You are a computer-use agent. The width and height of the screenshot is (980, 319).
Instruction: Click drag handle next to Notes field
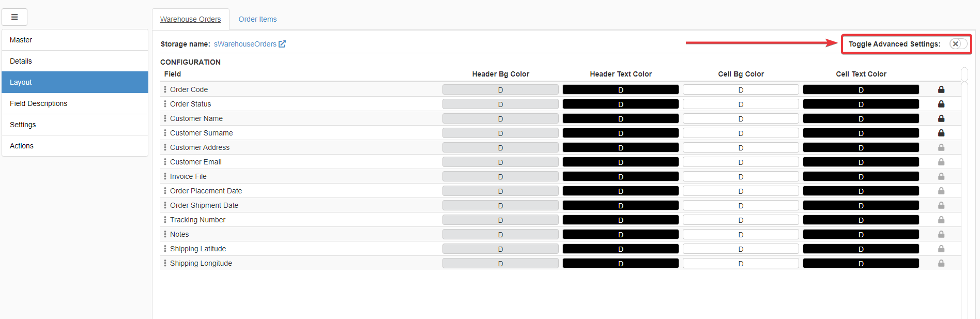tap(165, 234)
